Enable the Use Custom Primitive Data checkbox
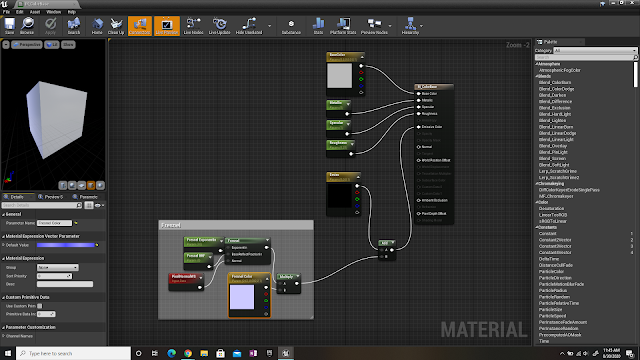This screenshot has width=640, height=360. [40, 306]
